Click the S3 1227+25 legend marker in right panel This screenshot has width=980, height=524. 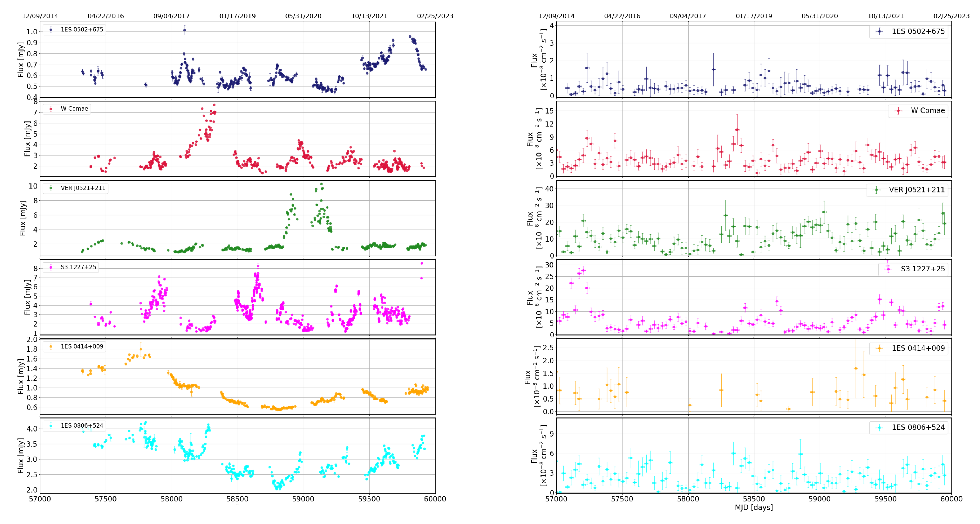pyautogui.click(x=888, y=269)
